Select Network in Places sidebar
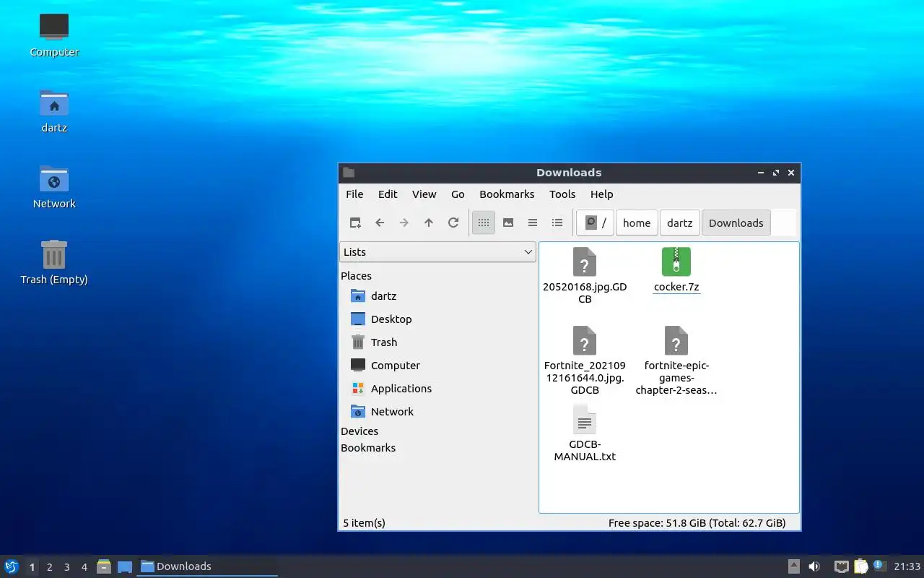 pyautogui.click(x=437, y=412)
